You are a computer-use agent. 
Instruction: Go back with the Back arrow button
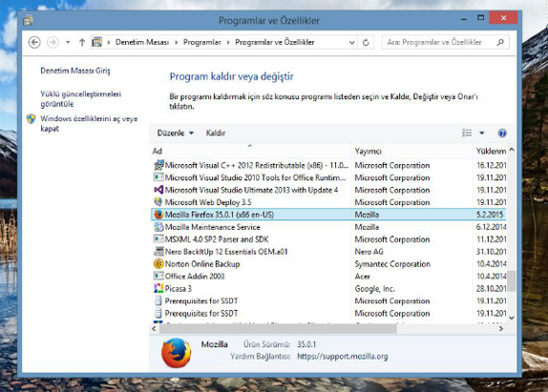coord(34,42)
